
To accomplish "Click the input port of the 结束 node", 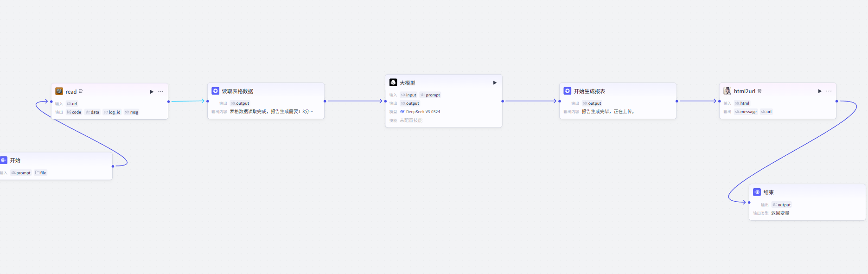I will pyautogui.click(x=749, y=203).
